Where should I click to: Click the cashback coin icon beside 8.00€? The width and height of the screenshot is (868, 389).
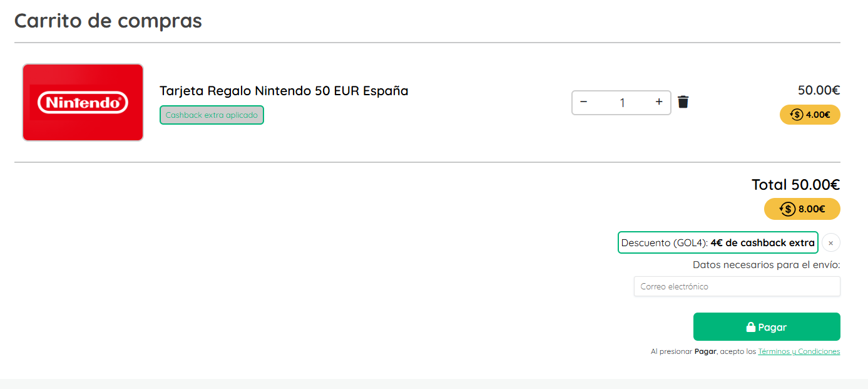coord(787,209)
